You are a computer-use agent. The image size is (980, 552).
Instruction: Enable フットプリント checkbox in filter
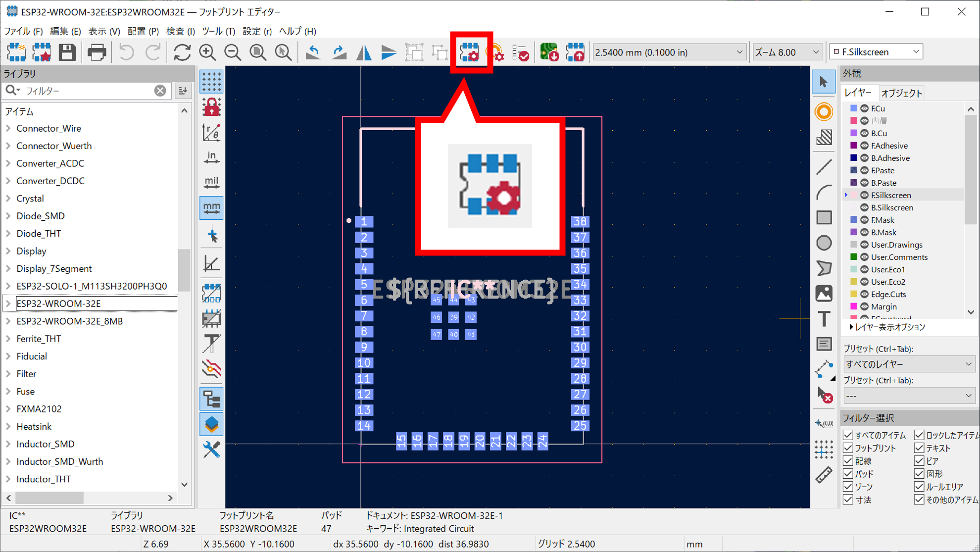coord(848,448)
